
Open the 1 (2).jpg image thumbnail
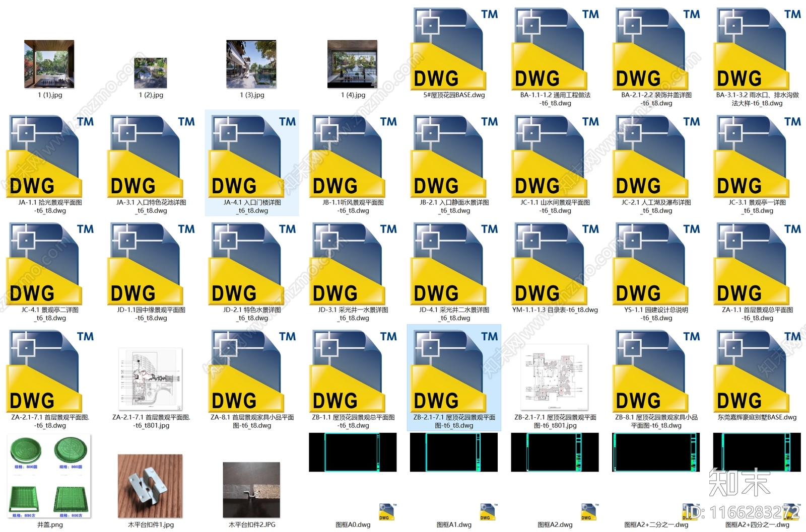[151, 72]
